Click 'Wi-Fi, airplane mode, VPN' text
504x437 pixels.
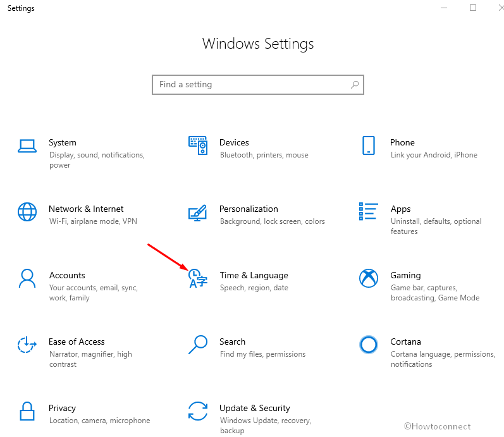(x=93, y=221)
